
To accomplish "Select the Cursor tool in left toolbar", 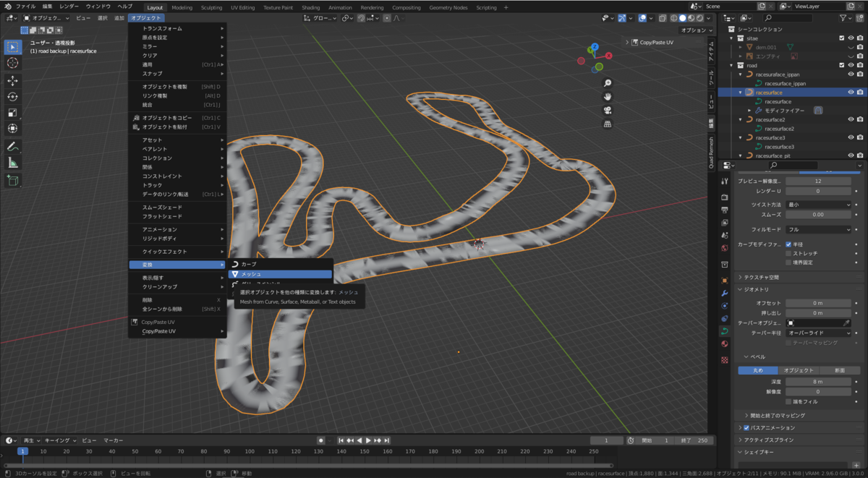I will tap(13, 63).
